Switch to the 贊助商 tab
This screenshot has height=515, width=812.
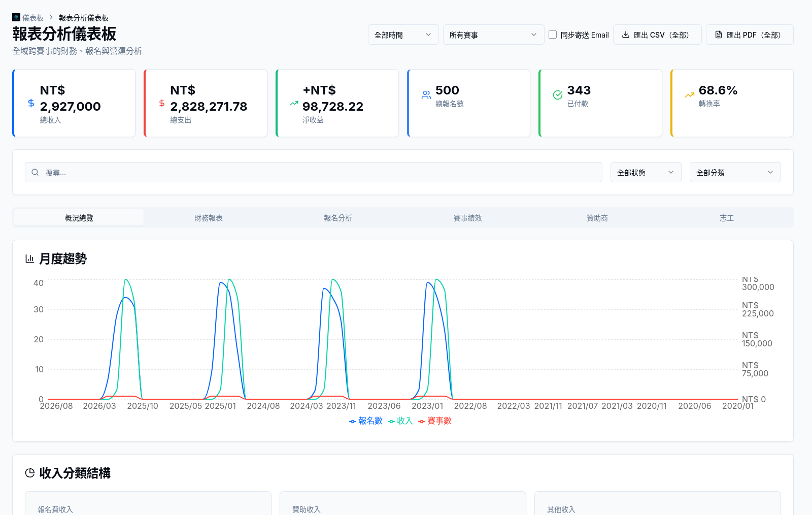coord(597,218)
